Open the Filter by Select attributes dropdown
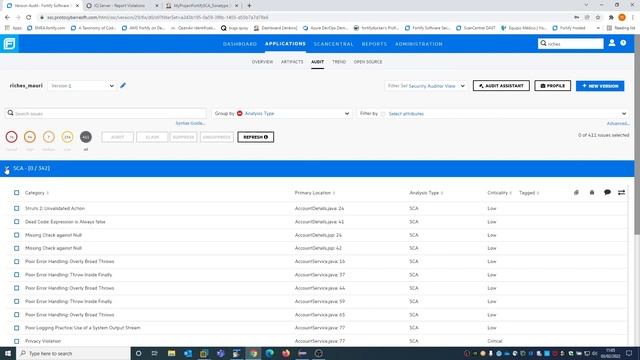Screen dimensions: 640x360 point(493,113)
